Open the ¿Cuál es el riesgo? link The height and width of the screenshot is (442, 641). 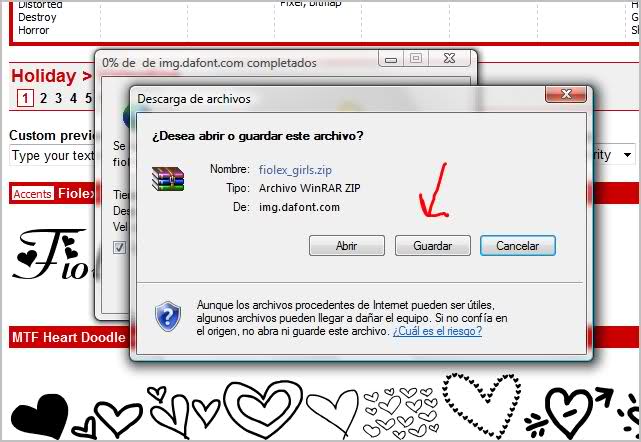tap(437, 331)
